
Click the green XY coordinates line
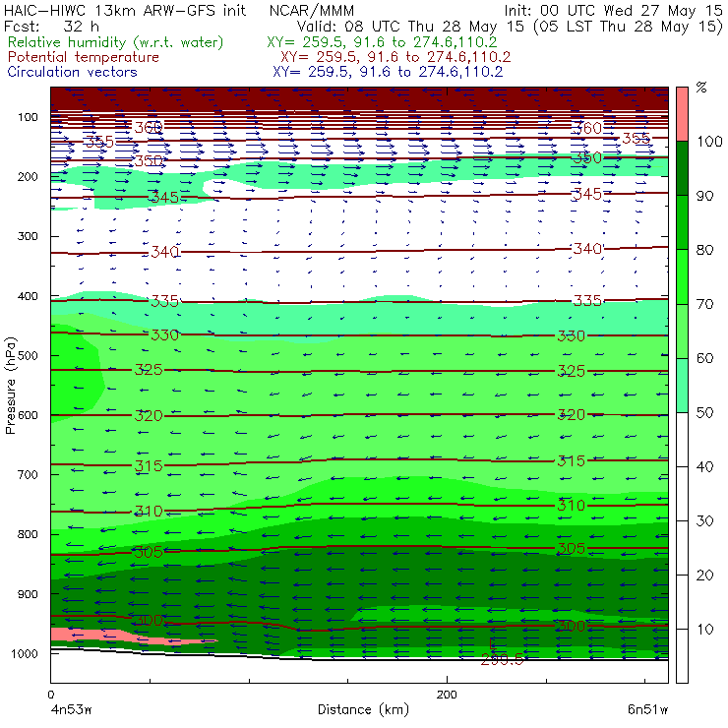click(x=382, y=42)
